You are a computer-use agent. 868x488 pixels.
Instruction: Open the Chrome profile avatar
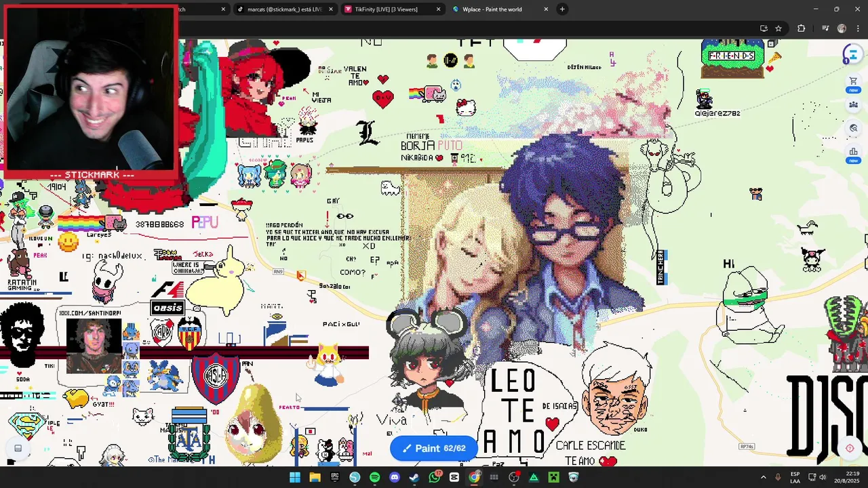(842, 28)
